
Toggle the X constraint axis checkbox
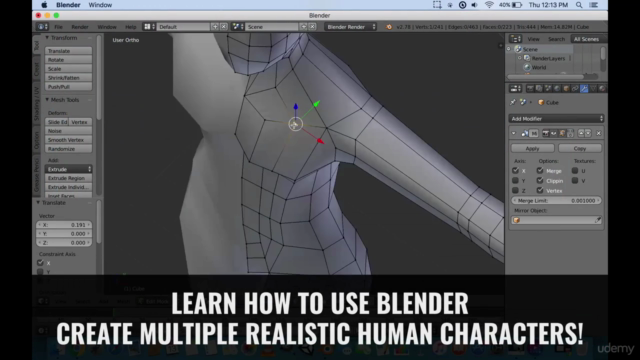(40, 263)
